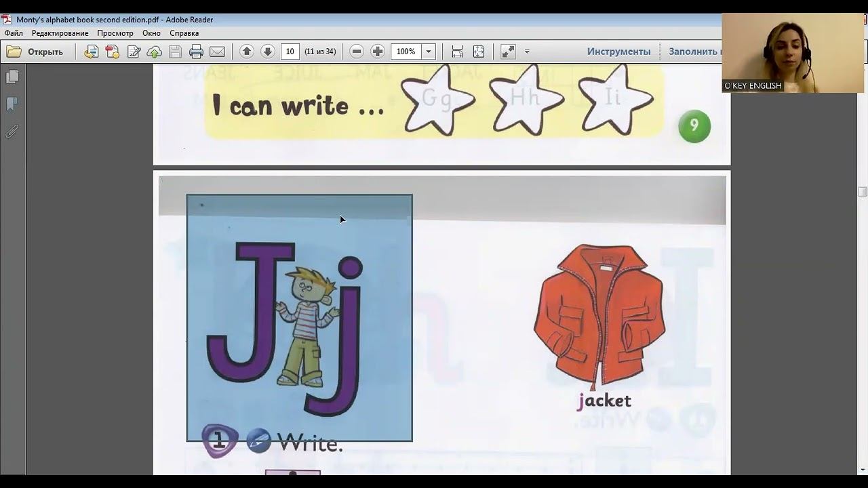Open the Заполнить fill and sign pane
Screen dimensions: 868x488
point(694,52)
